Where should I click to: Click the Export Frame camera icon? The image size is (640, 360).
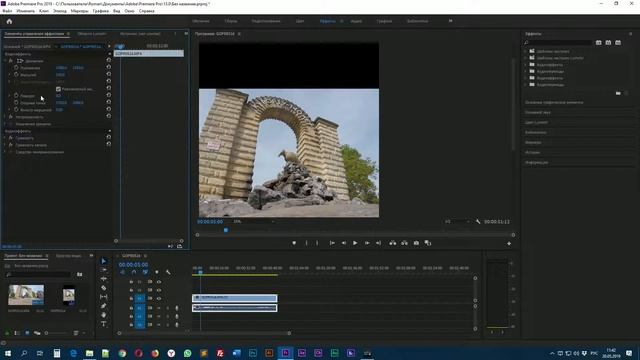pyautogui.click(x=416, y=243)
